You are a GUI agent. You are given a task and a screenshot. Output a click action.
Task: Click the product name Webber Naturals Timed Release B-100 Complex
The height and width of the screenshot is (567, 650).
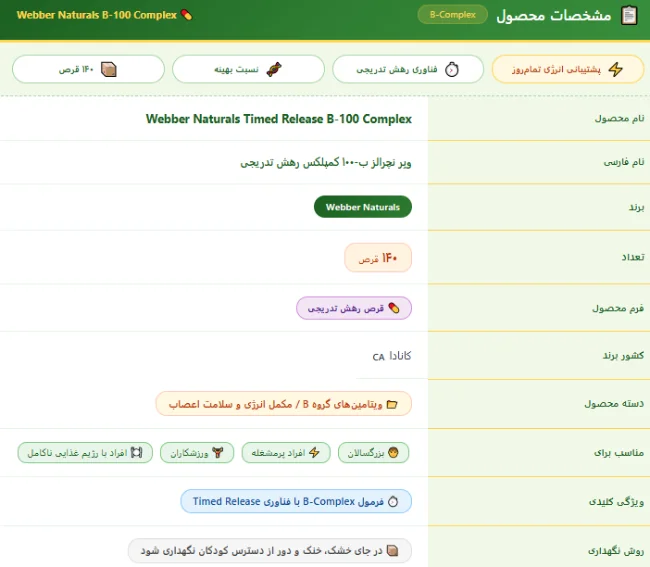coord(279,119)
